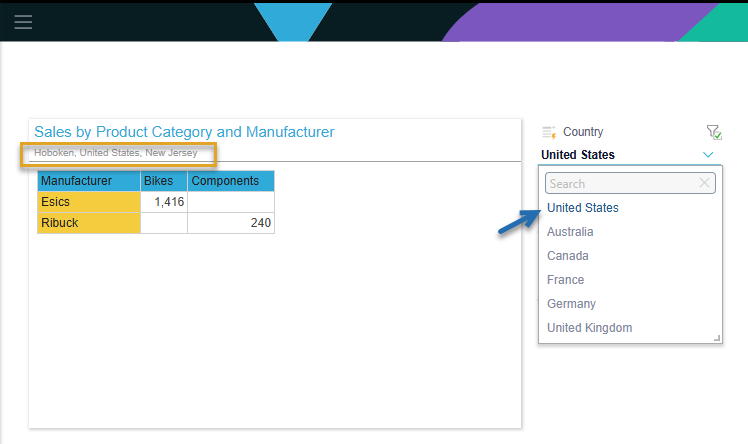Select United States from the list
This screenshot has height=444, width=748.
(582, 207)
